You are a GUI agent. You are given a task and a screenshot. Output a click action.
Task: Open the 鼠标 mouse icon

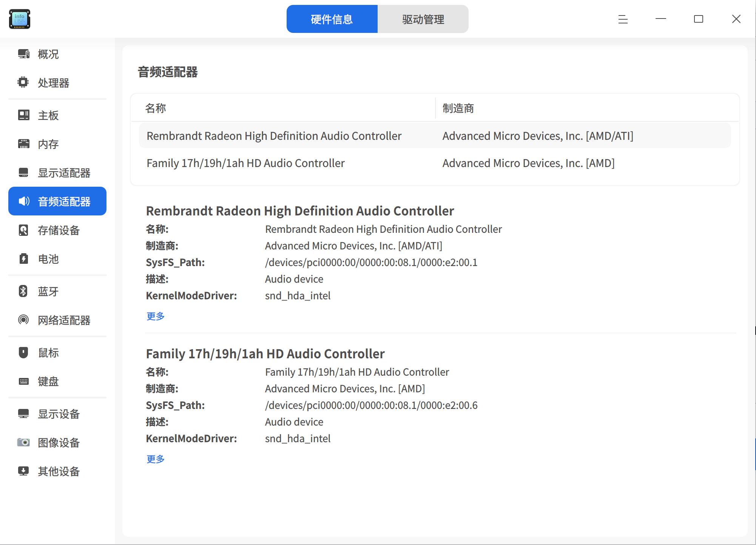23,352
